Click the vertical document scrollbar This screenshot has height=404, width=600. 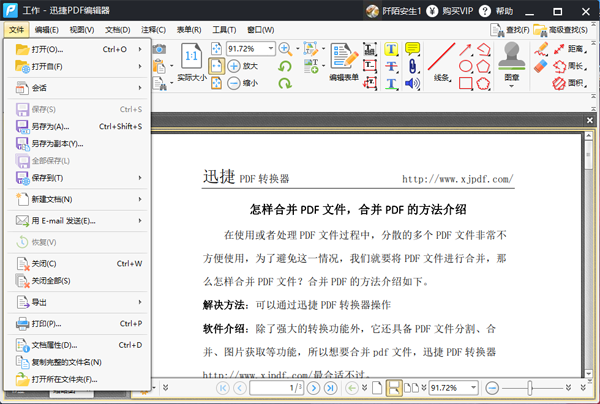[x=589, y=255]
